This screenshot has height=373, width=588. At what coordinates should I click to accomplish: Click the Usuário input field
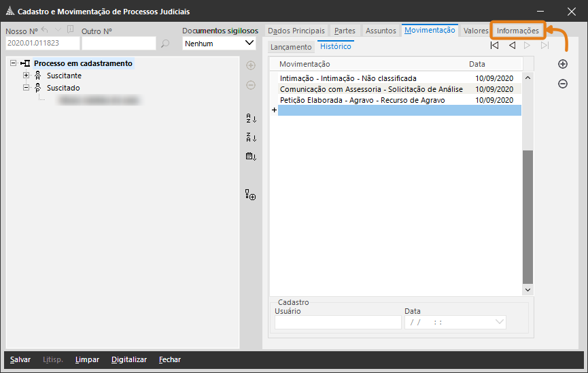[x=337, y=322]
